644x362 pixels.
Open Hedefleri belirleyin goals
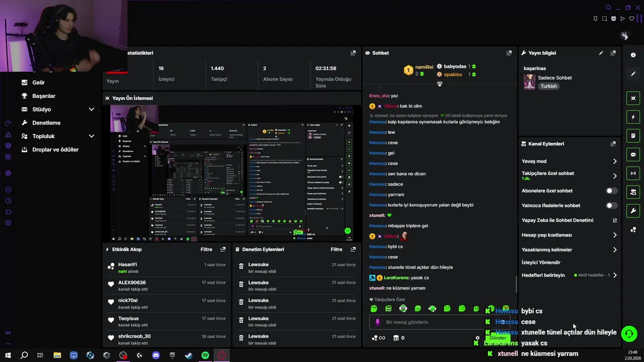tap(570, 276)
